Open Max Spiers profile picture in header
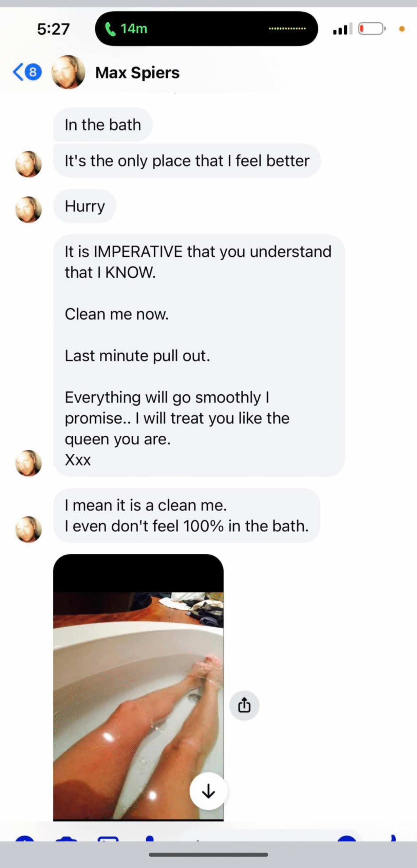Viewport: 417px width, 868px height. click(68, 72)
